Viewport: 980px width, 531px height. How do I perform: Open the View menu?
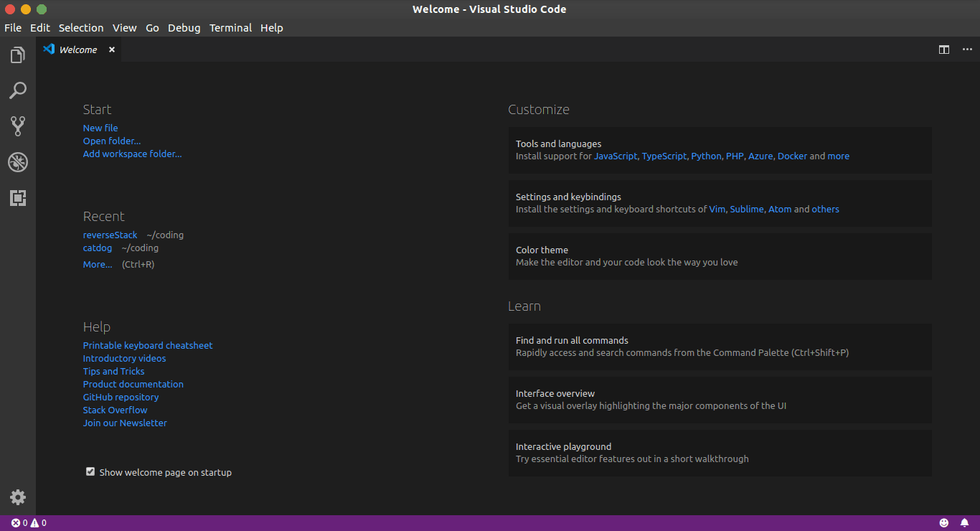[124, 28]
